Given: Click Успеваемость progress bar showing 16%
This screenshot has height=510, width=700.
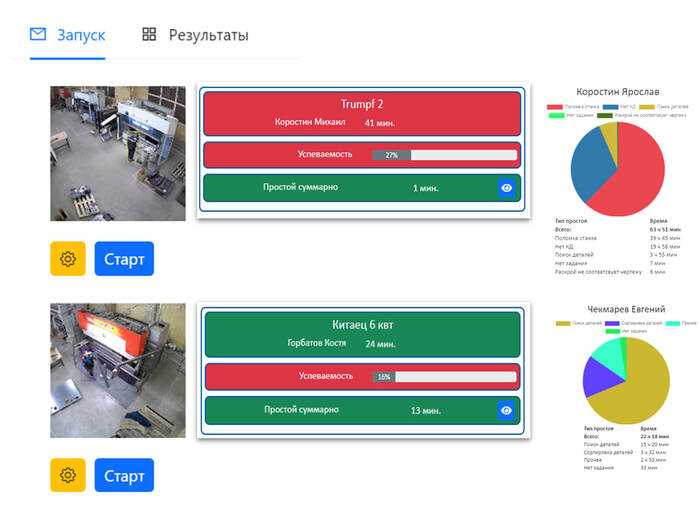Looking at the screenshot, I should (444, 376).
